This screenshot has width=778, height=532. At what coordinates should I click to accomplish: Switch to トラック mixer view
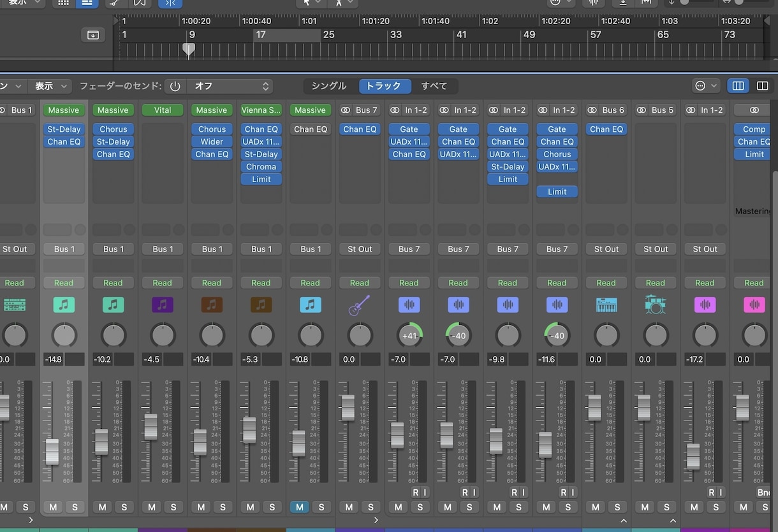pyautogui.click(x=384, y=86)
